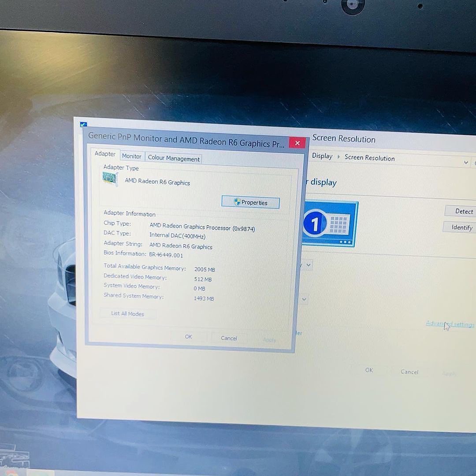
Task: Cancel the adapter properties dialog
Action: point(229,338)
